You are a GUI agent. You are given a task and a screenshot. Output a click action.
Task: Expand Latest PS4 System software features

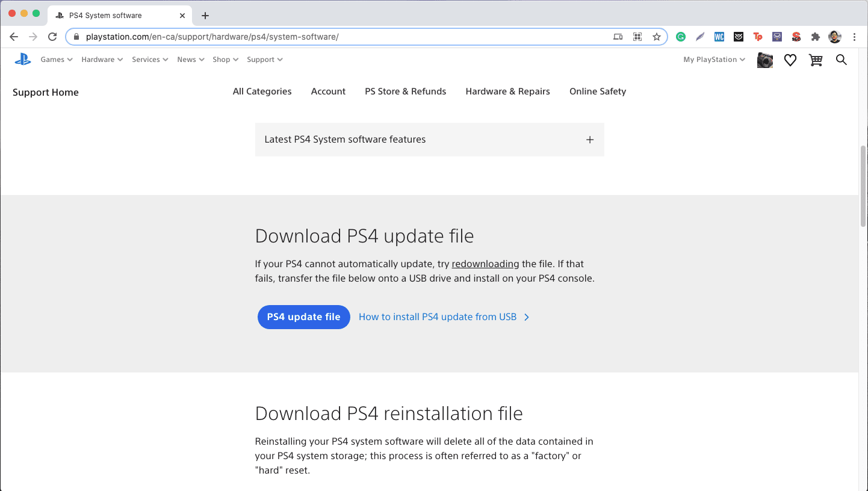[x=430, y=140]
